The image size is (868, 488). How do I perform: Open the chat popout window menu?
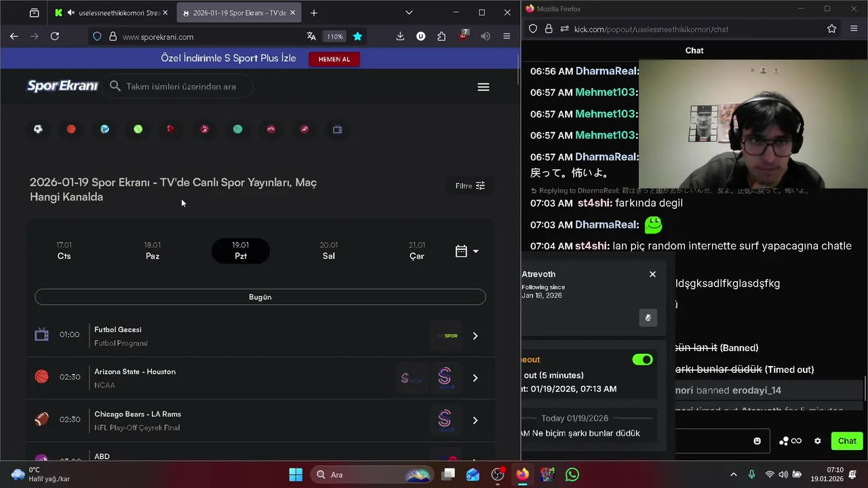pyautogui.click(x=854, y=28)
